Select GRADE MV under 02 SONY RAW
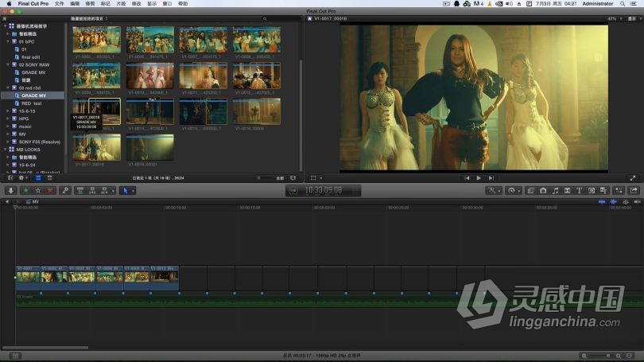644x362 pixels. pos(33,72)
